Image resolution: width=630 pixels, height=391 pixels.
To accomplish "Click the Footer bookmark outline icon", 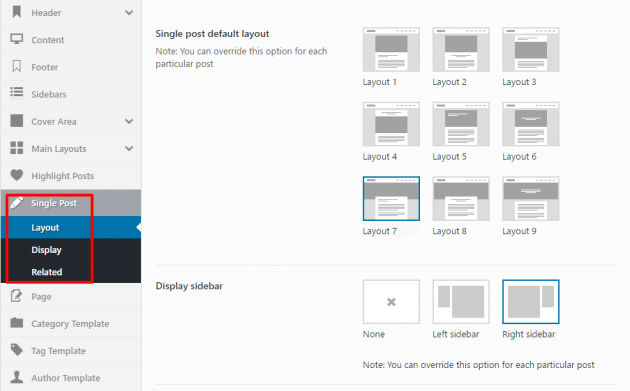I will pos(16,66).
